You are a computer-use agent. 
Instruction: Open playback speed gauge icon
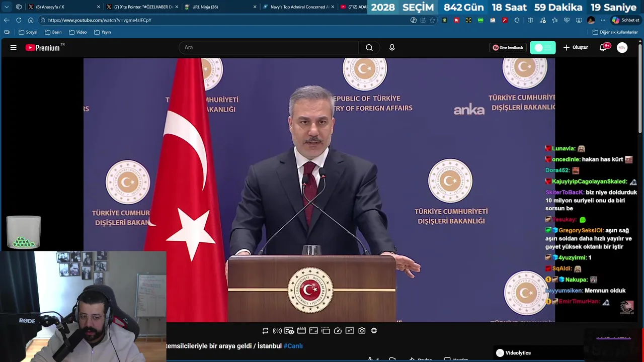click(338, 331)
